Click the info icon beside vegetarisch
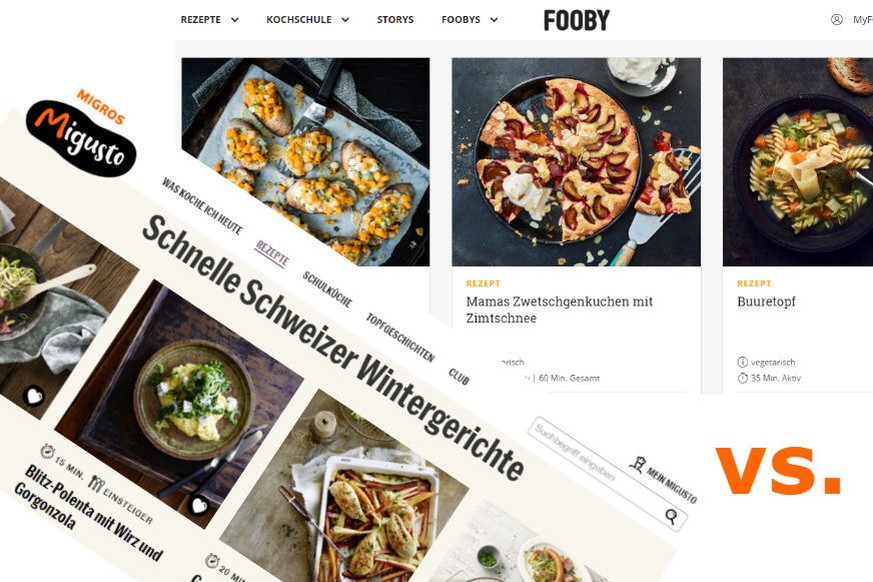The image size is (873, 582). pos(742,362)
